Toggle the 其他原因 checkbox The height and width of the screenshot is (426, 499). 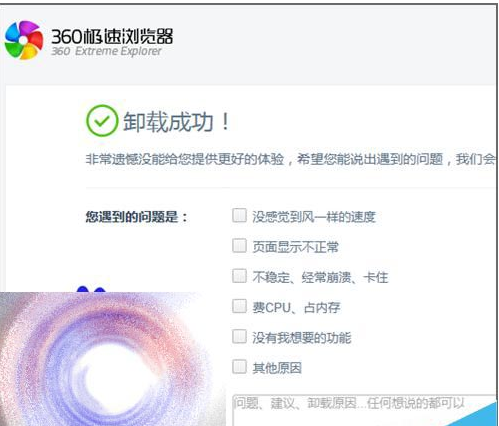(239, 367)
